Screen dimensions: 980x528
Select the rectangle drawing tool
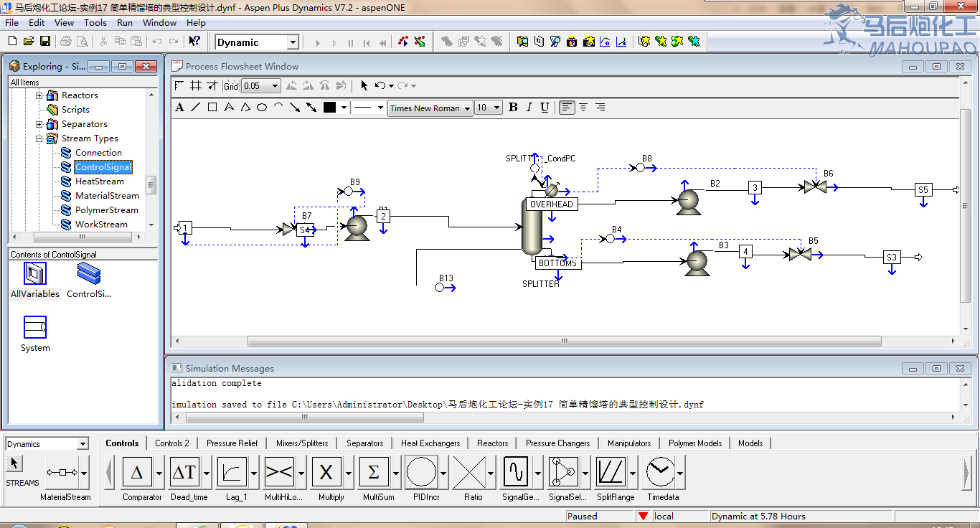[212, 108]
